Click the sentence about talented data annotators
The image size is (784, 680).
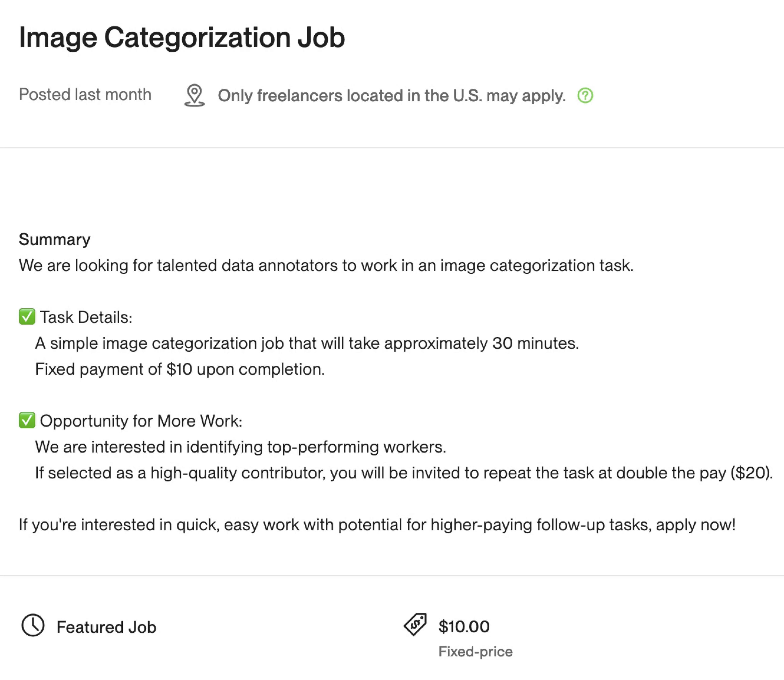[x=326, y=265]
